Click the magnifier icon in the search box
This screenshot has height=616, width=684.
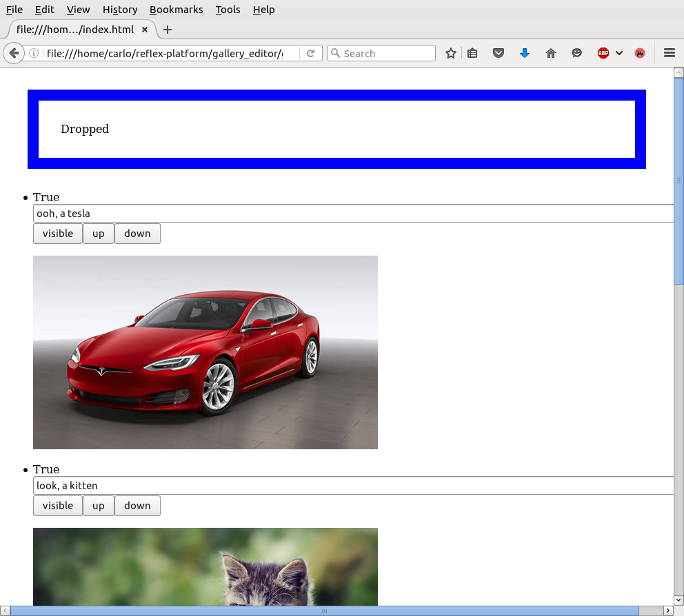336,53
